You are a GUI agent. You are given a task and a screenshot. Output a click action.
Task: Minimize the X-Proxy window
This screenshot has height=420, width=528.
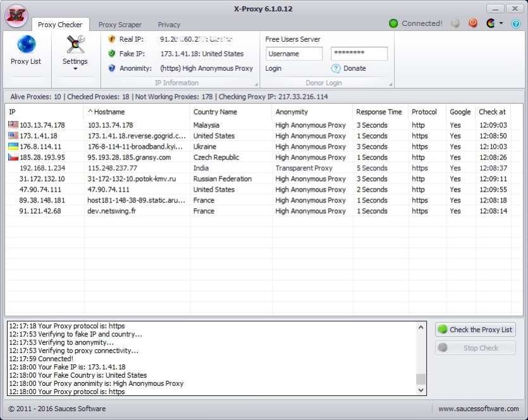pos(495,9)
